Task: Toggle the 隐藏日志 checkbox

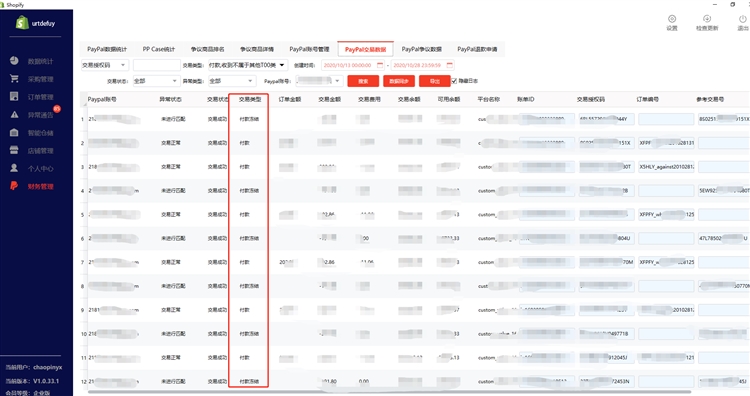Action: 454,81
